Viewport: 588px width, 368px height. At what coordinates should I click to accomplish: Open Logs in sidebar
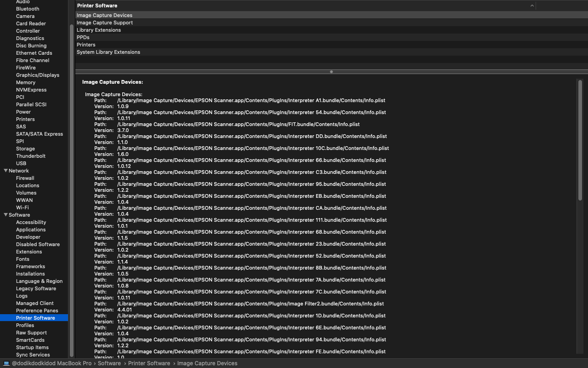click(22, 296)
